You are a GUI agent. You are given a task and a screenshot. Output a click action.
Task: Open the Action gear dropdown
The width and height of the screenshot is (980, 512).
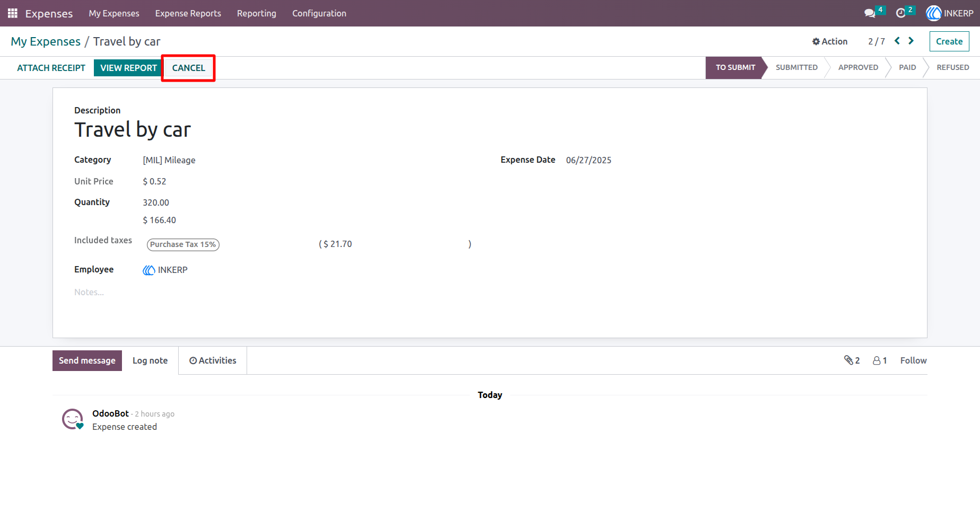pyautogui.click(x=830, y=41)
